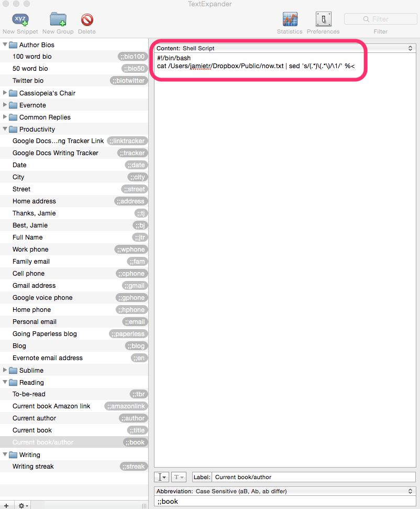
Task: Select the Home address snippet
Action: click(74, 201)
